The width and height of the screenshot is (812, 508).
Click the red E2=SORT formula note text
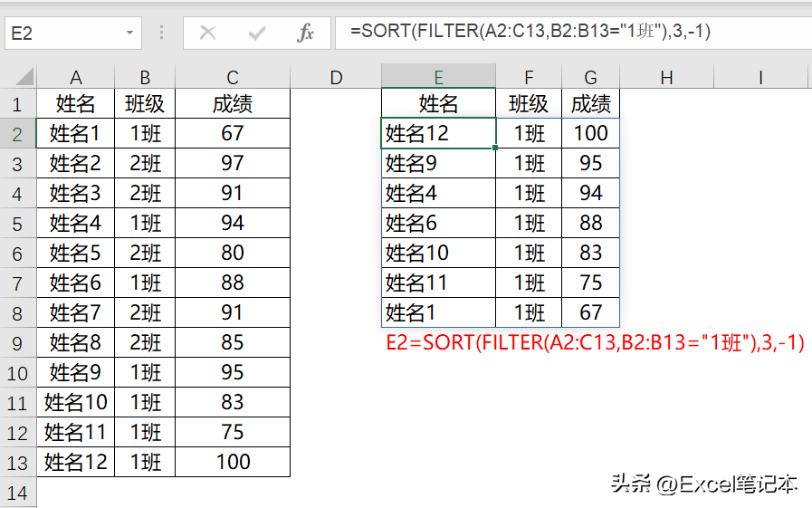(595, 343)
